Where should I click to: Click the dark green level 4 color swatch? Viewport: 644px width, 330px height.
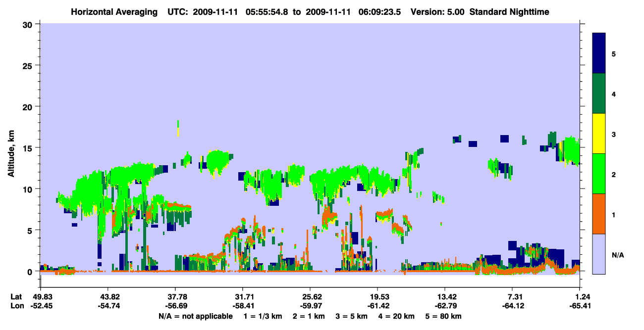click(x=599, y=94)
